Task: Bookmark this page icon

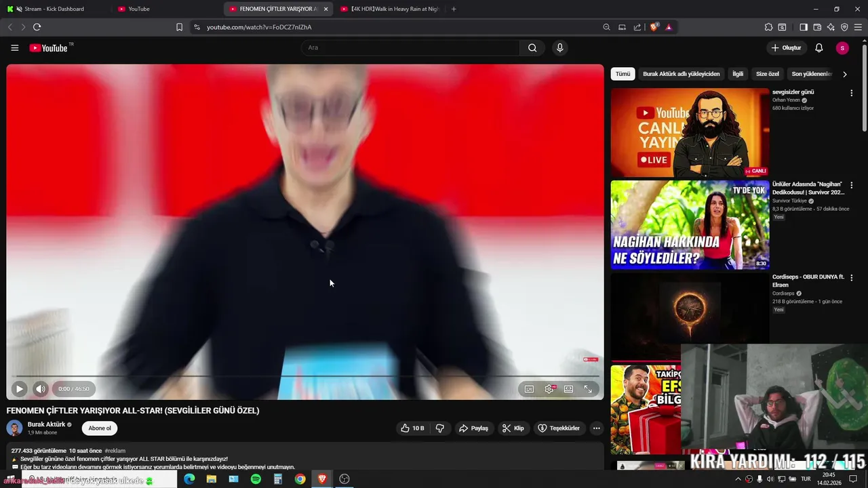Action: [x=179, y=27]
